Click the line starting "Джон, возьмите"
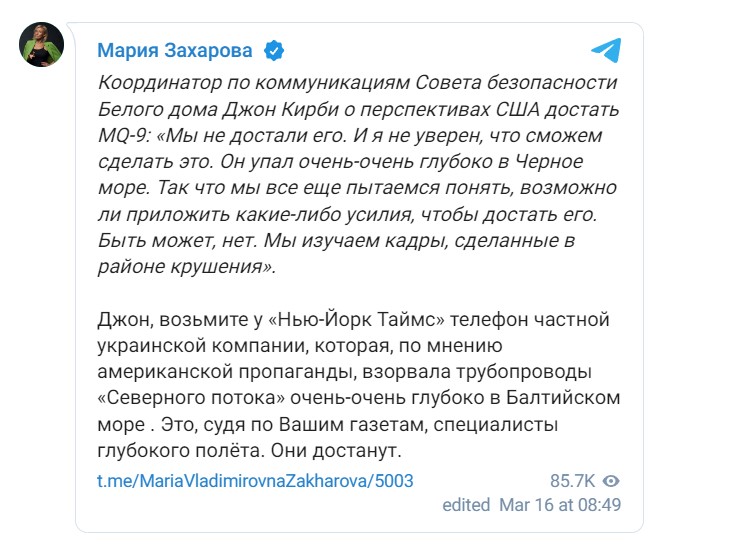This screenshot has height=545, width=742. point(352,320)
